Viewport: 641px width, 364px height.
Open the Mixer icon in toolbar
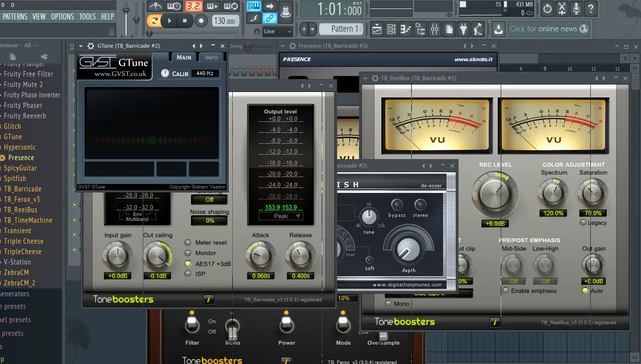[435, 29]
